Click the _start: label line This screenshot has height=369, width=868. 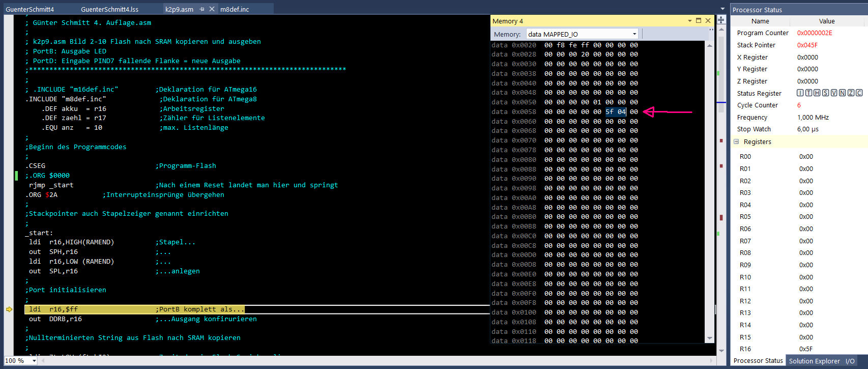point(39,233)
